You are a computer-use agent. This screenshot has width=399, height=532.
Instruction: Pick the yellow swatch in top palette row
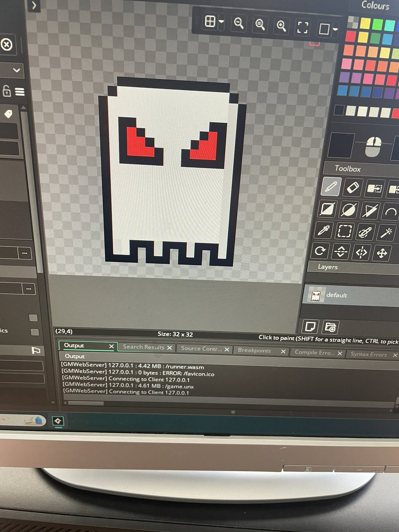[365, 23]
